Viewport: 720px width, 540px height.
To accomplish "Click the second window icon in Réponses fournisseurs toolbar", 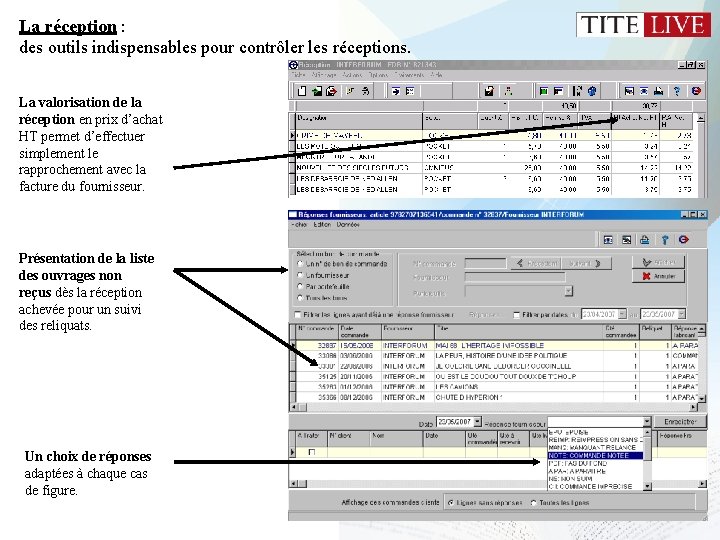I will 626,240.
